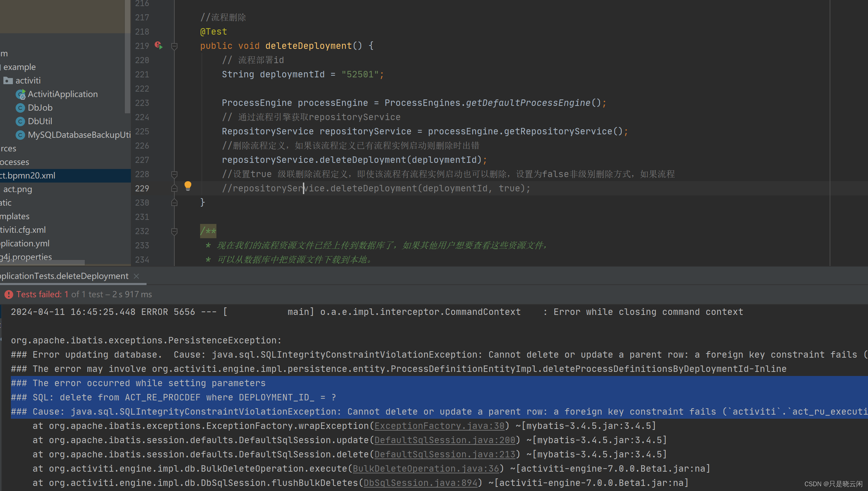Click getRepositoryService call on line 225
The height and width of the screenshot is (491, 868).
(x=558, y=131)
